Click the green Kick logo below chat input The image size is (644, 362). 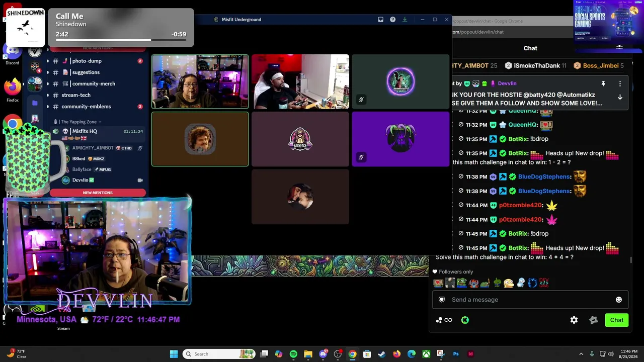click(465, 320)
